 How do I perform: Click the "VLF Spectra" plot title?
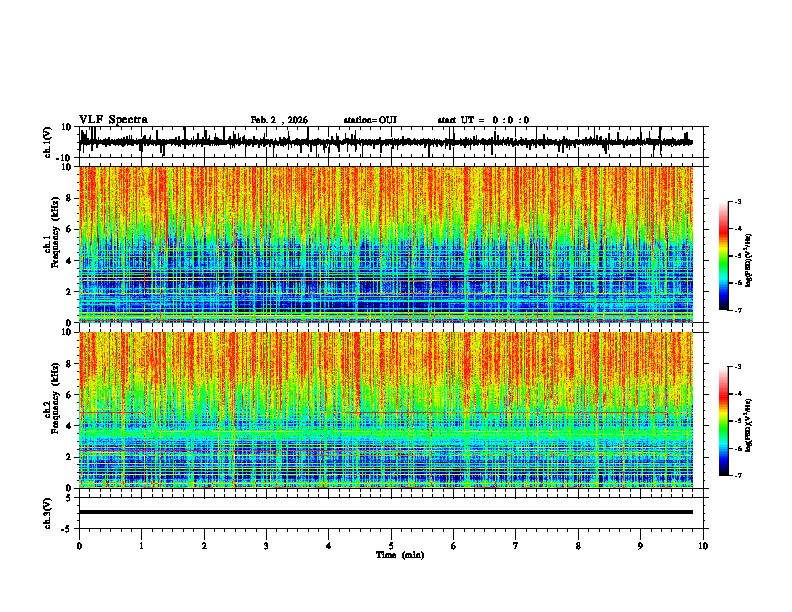(x=113, y=119)
